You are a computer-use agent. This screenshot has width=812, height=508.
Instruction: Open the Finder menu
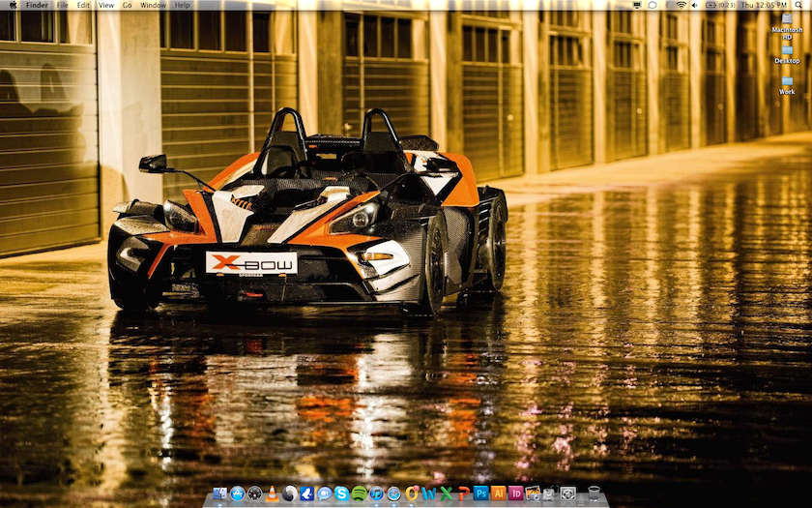[x=37, y=5]
